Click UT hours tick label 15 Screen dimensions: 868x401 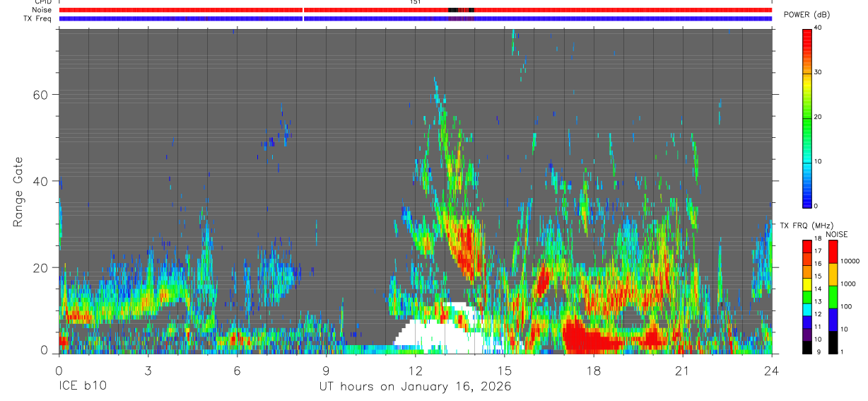pyautogui.click(x=505, y=371)
